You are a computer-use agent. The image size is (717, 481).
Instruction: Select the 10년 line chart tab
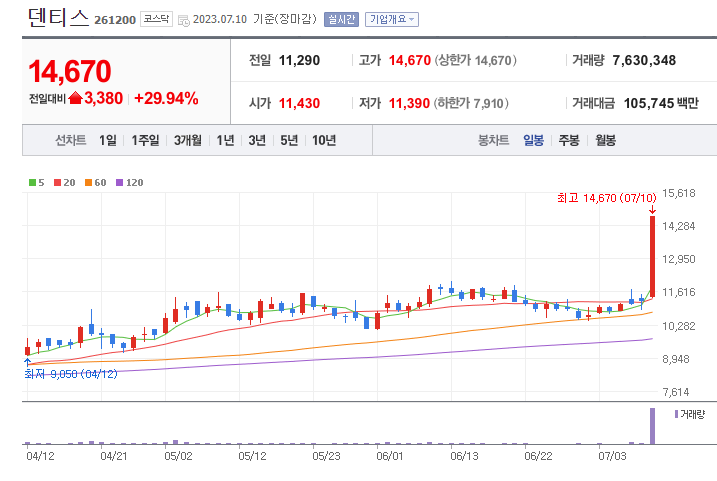coord(324,140)
